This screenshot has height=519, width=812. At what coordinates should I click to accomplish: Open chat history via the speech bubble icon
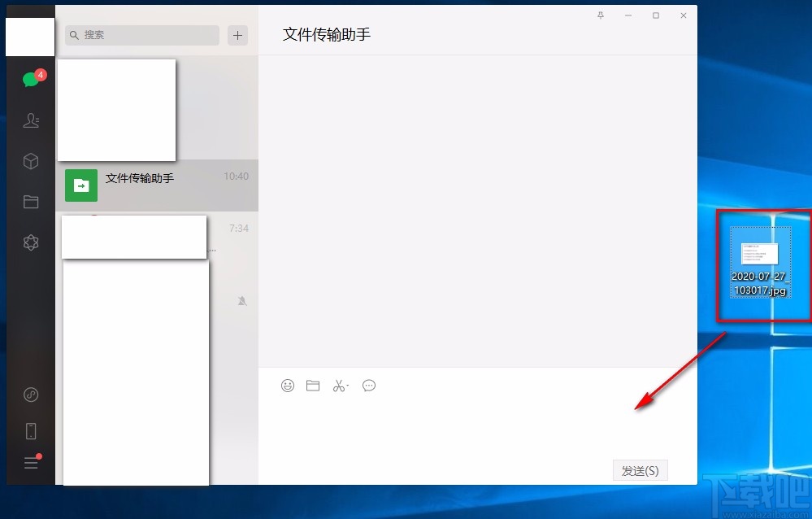(x=368, y=385)
